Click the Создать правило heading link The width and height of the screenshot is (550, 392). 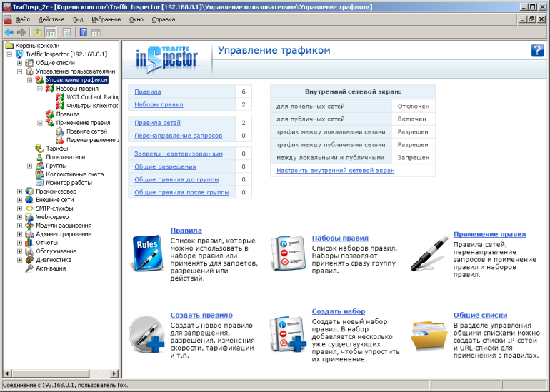(x=201, y=315)
